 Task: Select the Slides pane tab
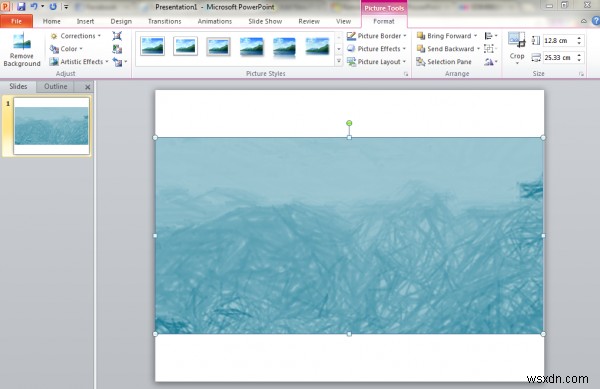pyautogui.click(x=18, y=86)
